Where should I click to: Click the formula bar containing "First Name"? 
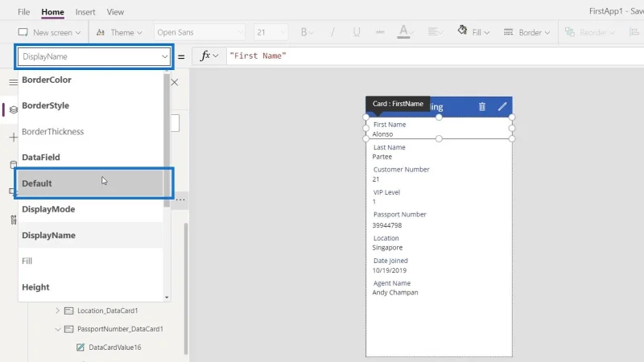(x=435, y=56)
